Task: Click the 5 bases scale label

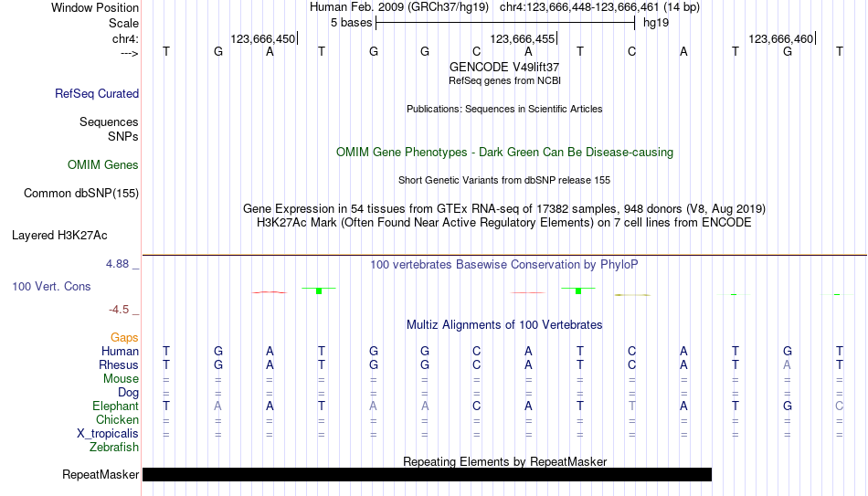Action: click(x=352, y=23)
